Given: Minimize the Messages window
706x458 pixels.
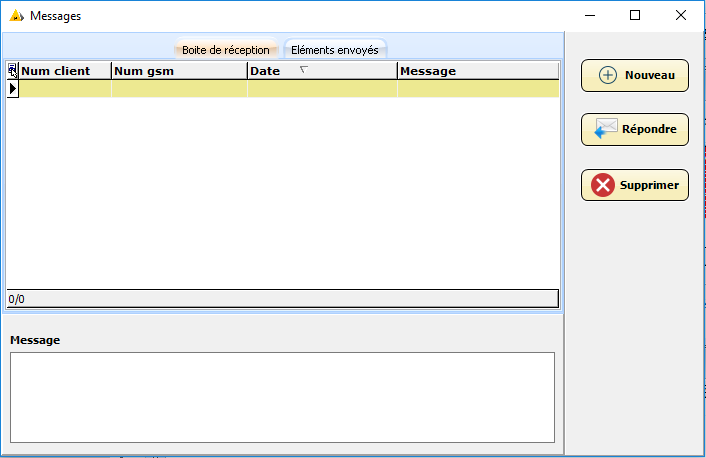Looking at the screenshot, I should pyautogui.click(x=589, y=16).
